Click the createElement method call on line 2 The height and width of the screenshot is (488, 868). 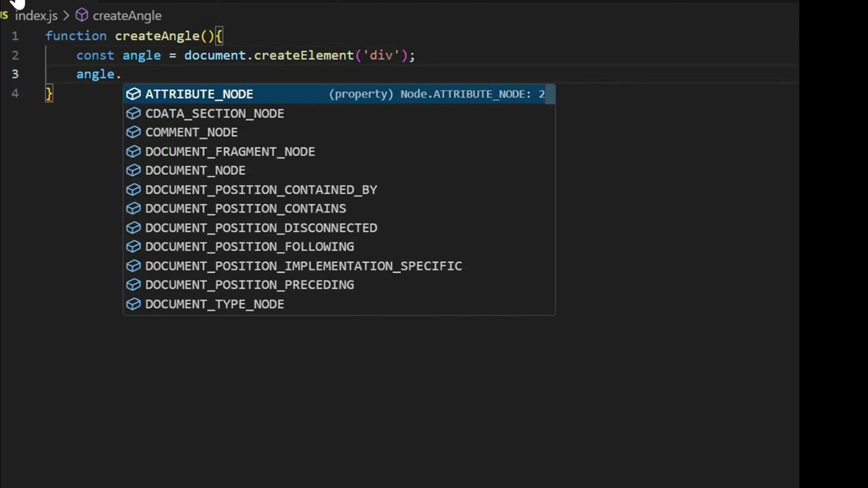tap(303, 56)
